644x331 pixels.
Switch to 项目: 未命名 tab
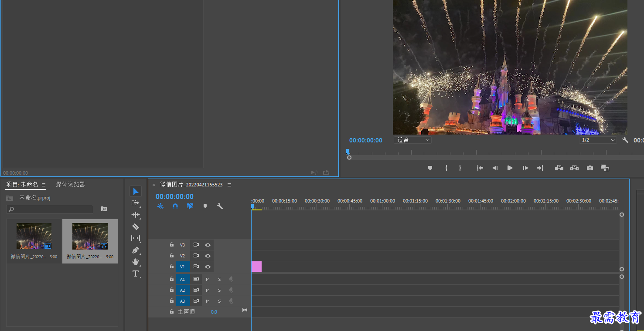pos(22,185)
